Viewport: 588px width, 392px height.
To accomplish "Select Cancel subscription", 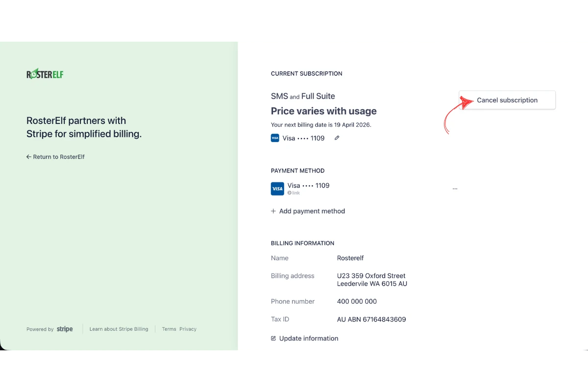I will pos(507,100).
